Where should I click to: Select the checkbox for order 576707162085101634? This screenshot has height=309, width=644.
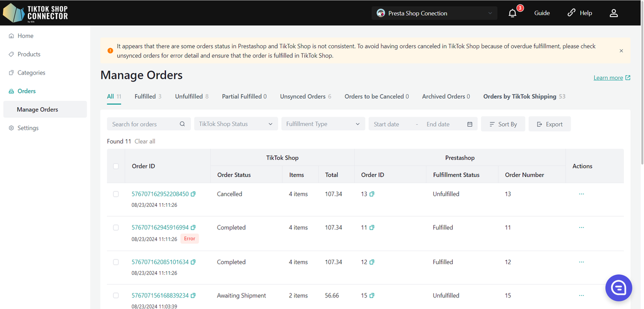click(116, 262)
